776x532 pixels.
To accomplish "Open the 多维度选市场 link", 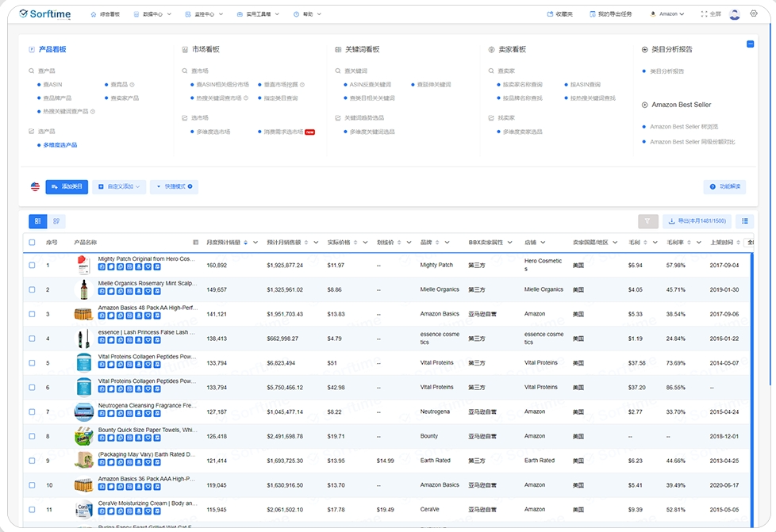I will click(x=213, y=132).
